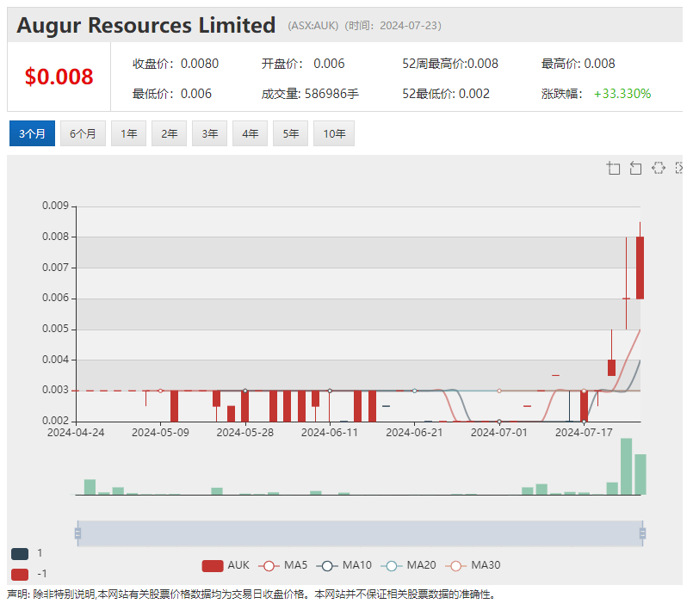693x616 pixels.
Task: Toggle the MA30 line legend
Action: coord(473,565)
